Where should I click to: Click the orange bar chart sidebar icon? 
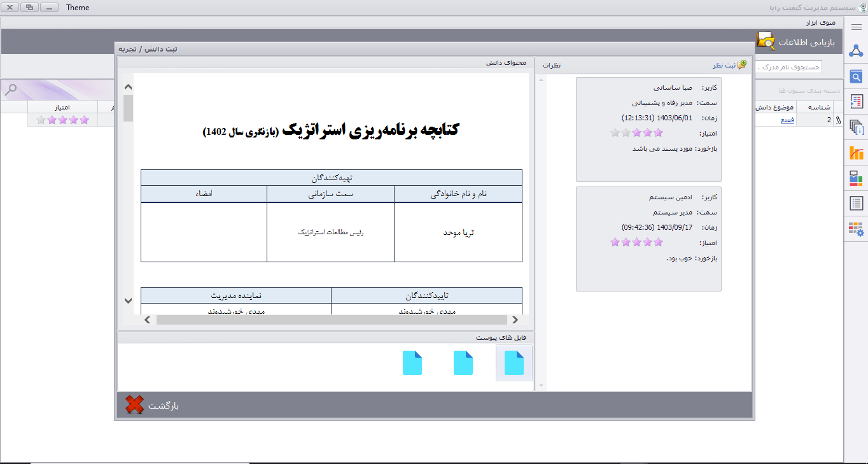(x=856, y=153)
